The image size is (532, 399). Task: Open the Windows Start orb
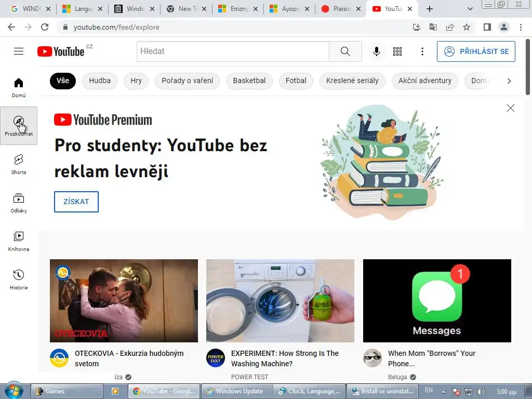[x=14, y=390]
